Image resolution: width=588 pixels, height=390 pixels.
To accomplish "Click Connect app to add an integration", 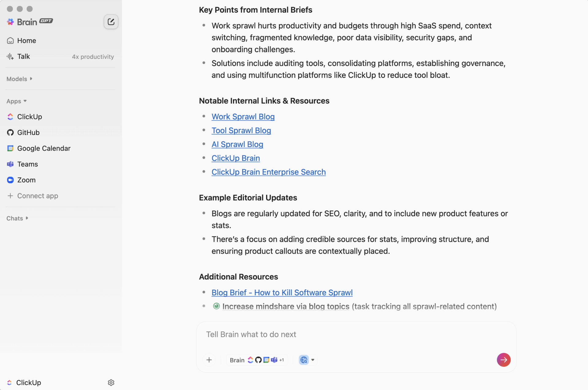I will pos(37,196).
